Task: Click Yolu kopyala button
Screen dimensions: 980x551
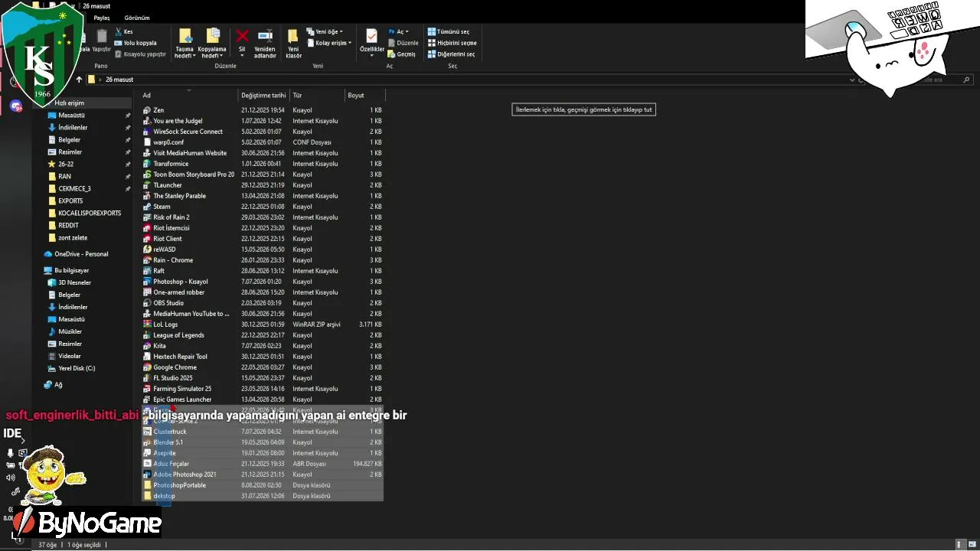Action: click(x=136, y=43)
